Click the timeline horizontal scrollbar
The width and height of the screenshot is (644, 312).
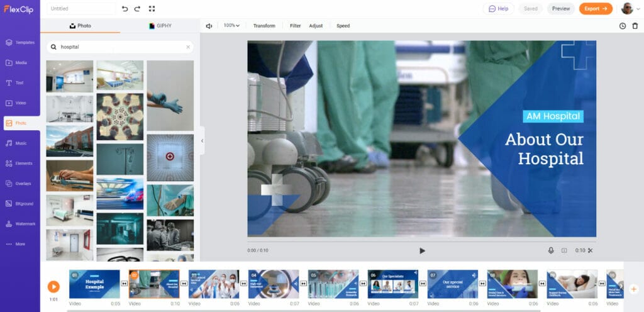[x=304, y=311]
